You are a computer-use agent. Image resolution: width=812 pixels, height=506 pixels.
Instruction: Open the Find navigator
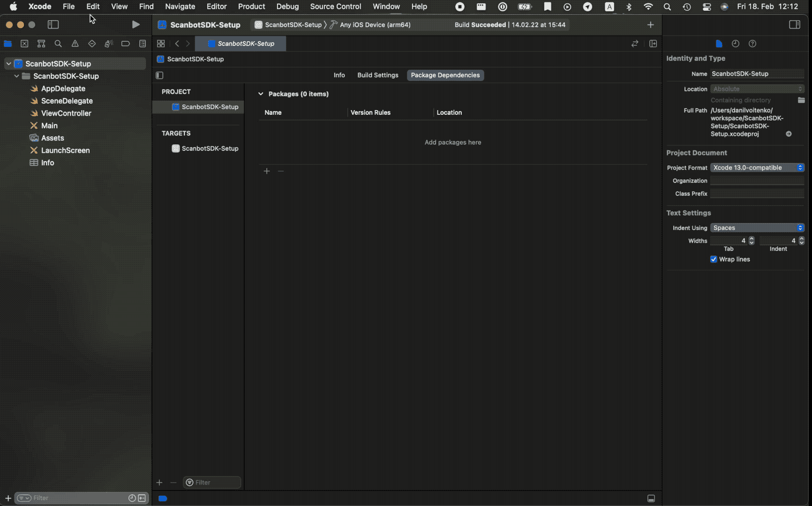click(58, 44)
